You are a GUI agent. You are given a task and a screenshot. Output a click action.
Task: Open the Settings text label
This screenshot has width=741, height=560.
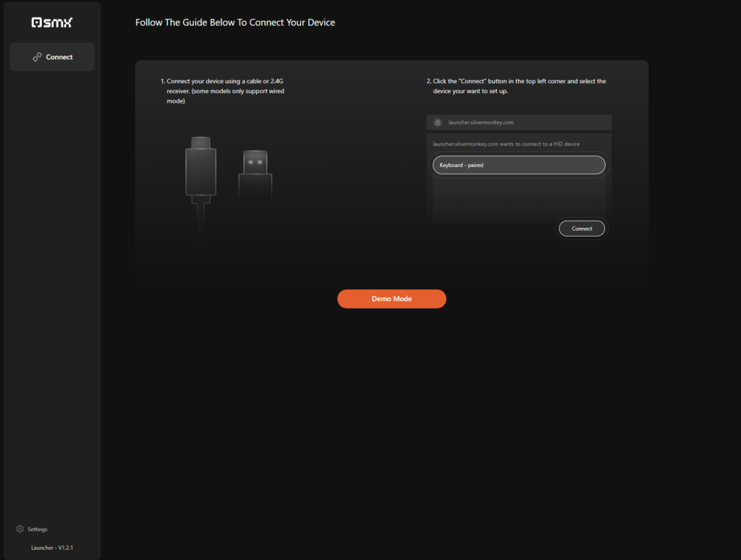(x=37, y=530)
